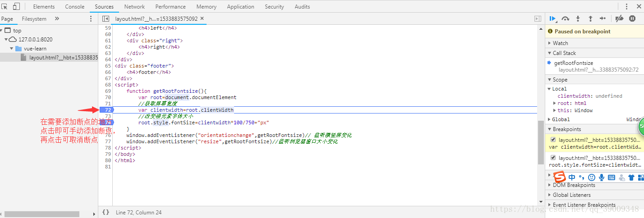
Task: Click the pretty print braces icon
Action: click(106, 212)
